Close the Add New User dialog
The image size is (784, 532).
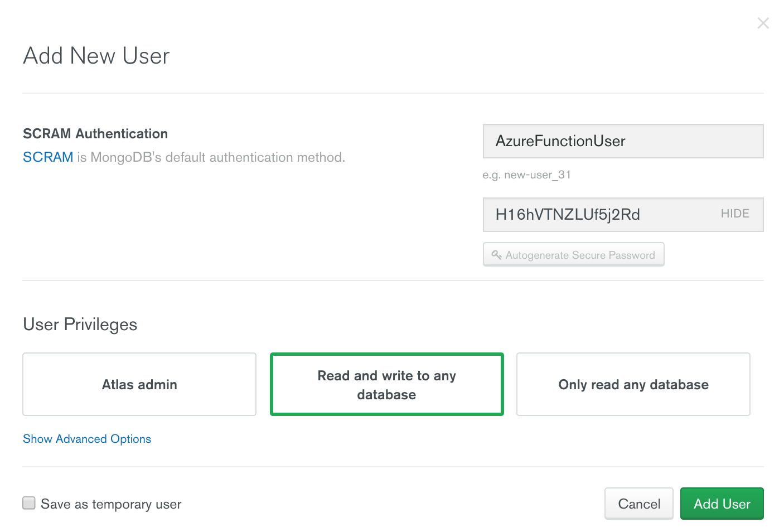tap(763, 23)
